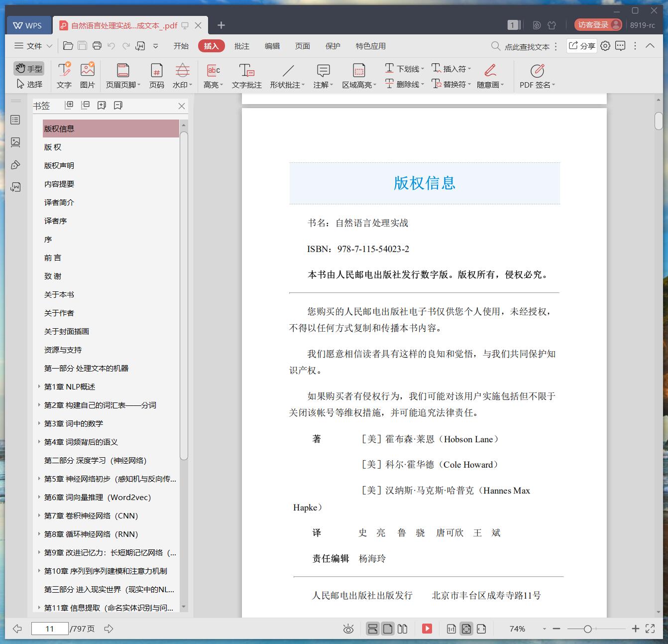
Task: Select the Hand tool (手型)
Action: tap(29, 68)
